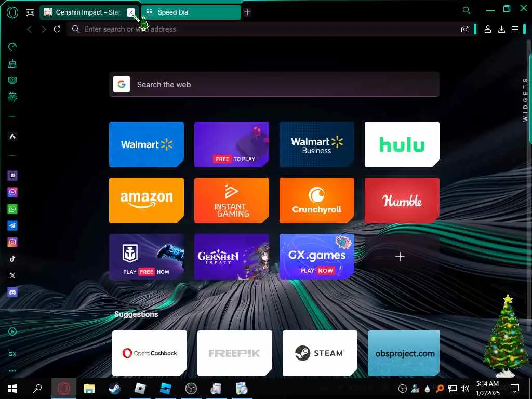532x399 pixels.
Task: Open the Freepik suggestion tile
Action: coord(235,353)
